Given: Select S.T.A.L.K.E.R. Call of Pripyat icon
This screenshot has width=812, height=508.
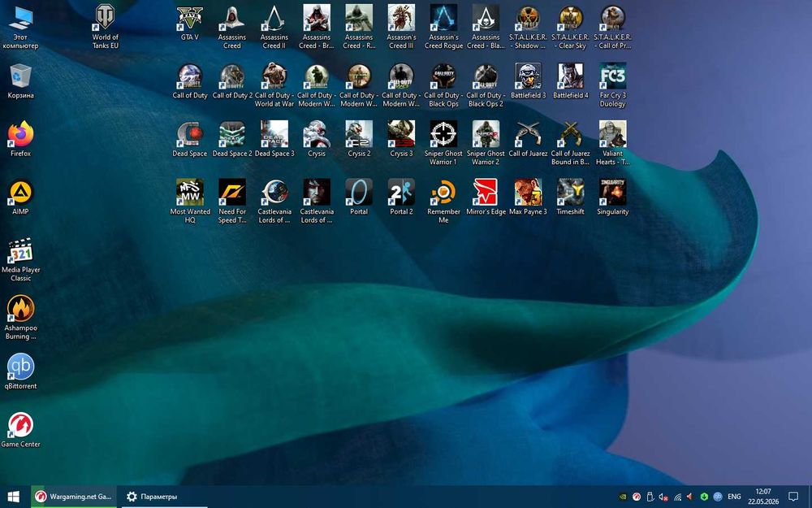Looking at the screenshot, I should (612, 27).
